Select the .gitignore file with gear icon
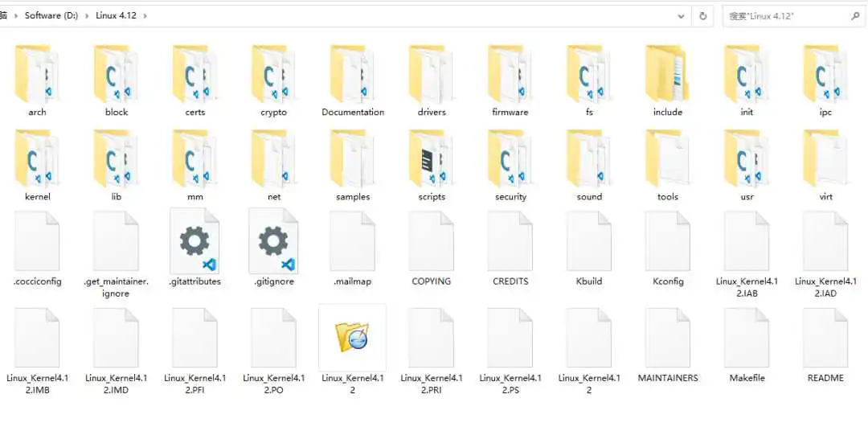The width and height of the screenshot is (868, 423). (x=273, y=246)
